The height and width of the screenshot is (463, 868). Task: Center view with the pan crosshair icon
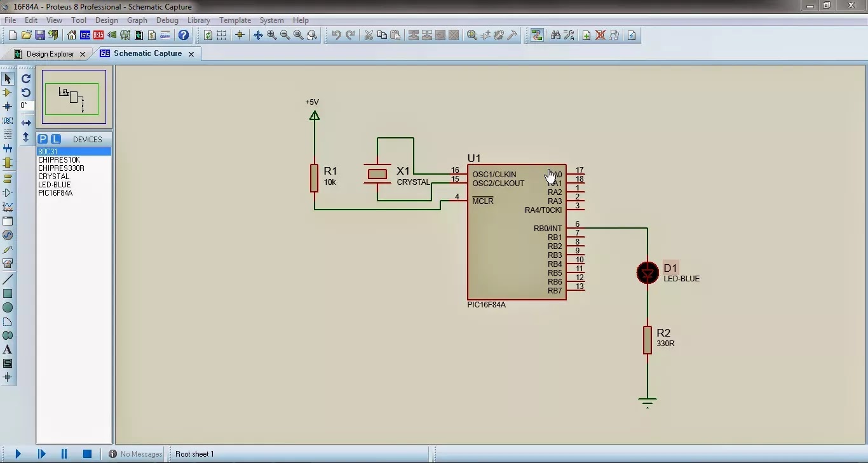258,35
